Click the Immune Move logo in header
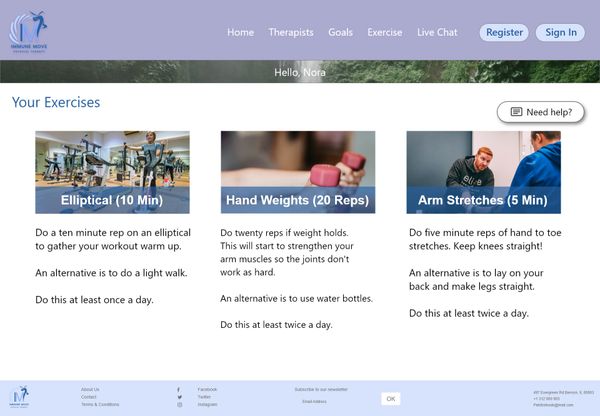The height and width of the screenshot is (416, 600). [x=28, y=32]
